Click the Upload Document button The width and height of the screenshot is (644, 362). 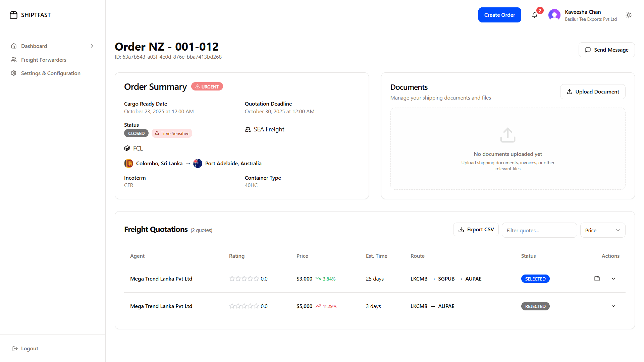tap(593, 92)
